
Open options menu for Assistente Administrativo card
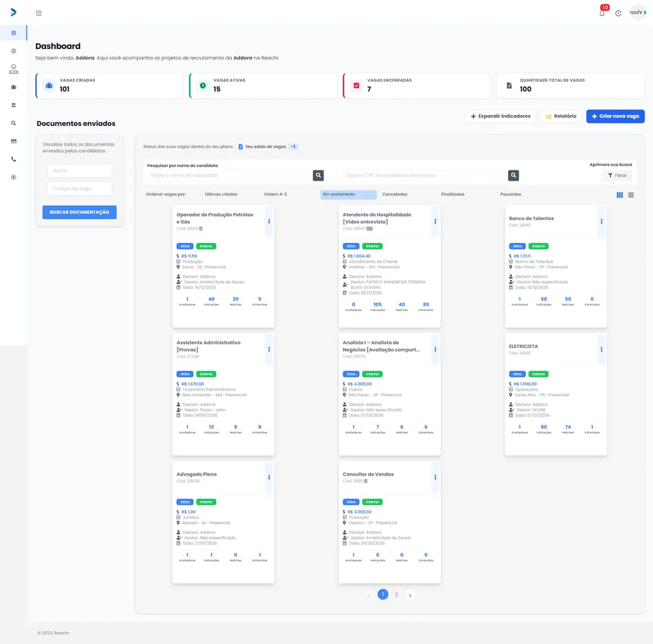coord(269,349)
